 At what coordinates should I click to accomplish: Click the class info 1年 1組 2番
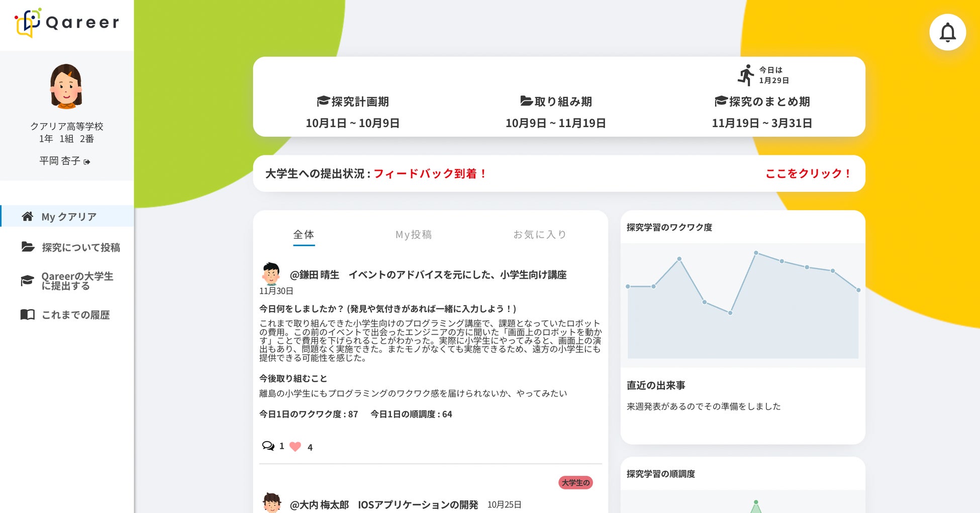[67, 139]
